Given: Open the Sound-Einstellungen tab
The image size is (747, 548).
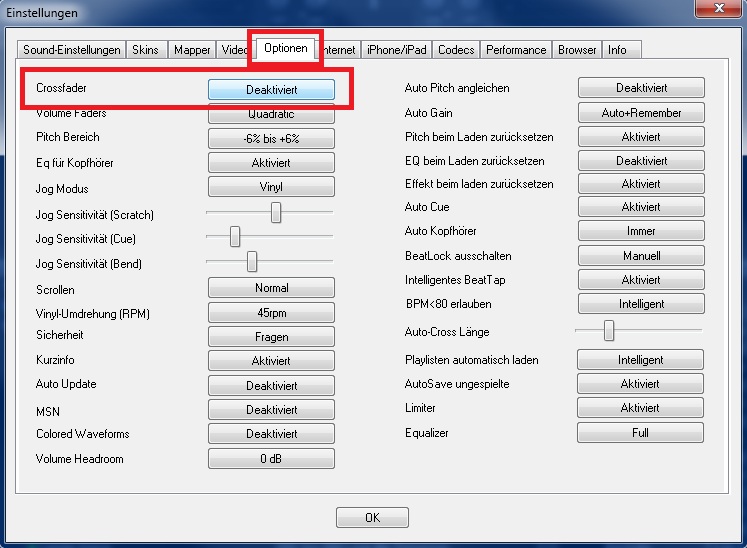Looking at the screenshot, I should point(72,50).
